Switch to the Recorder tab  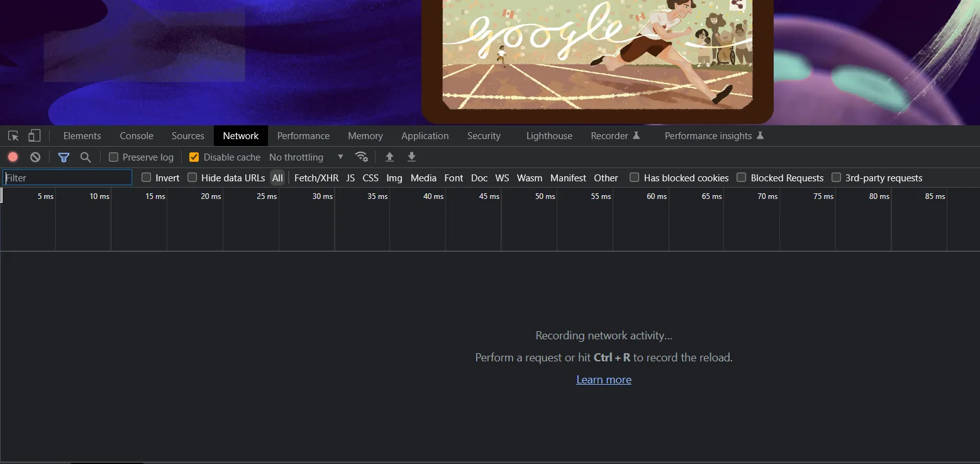[x=615, y=136]
